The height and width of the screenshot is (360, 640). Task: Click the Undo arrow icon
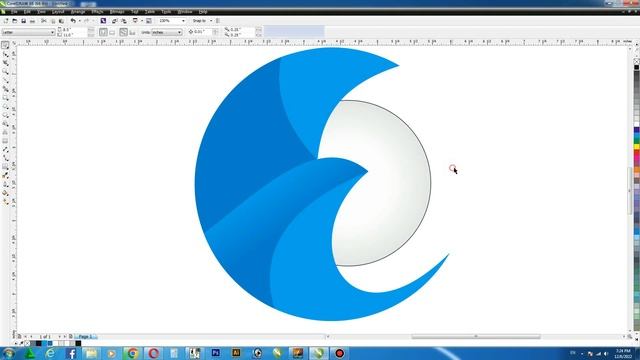(x=73, y=21)
